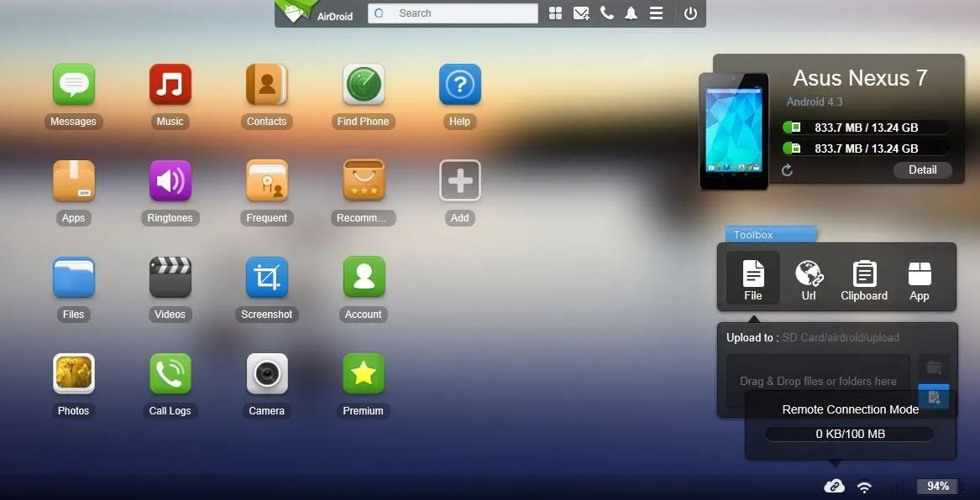Open the Screenshot tool icon

point(267,278)
